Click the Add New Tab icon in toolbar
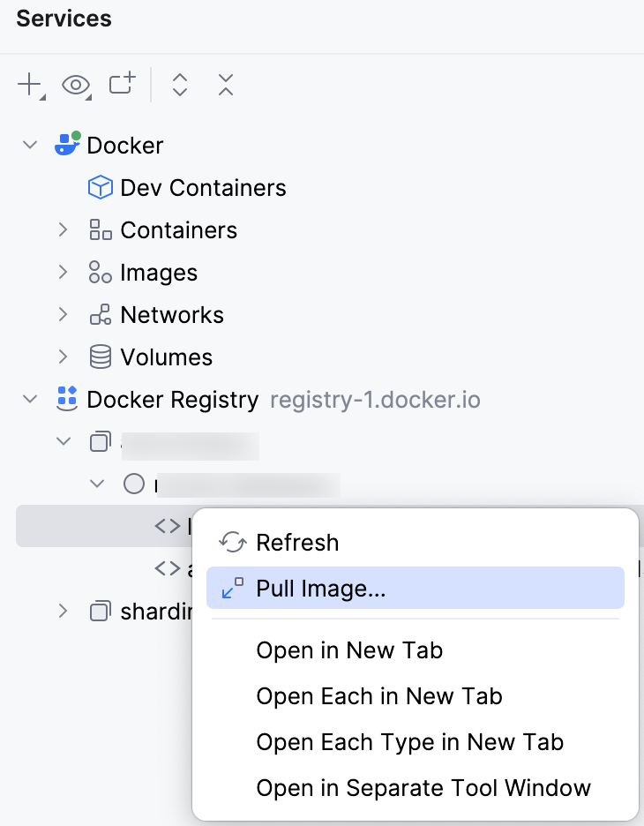This screenshot has height=826, width=644. tap(121, 85)
